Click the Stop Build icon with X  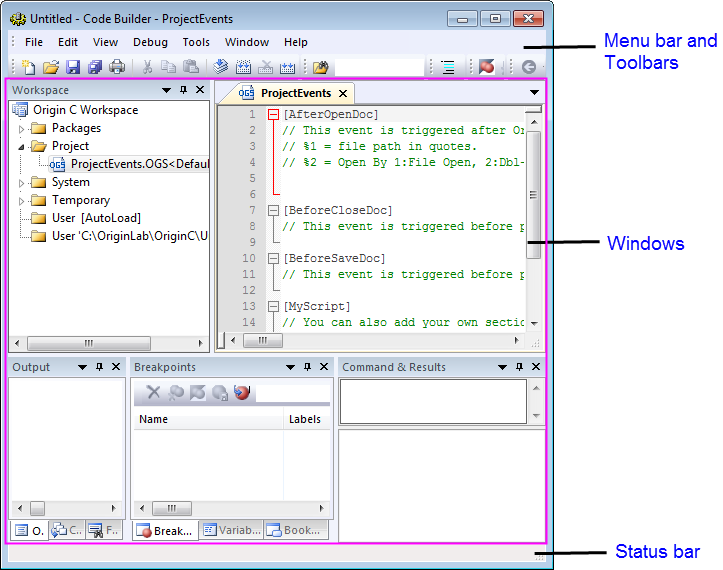[x=265, y=67]
